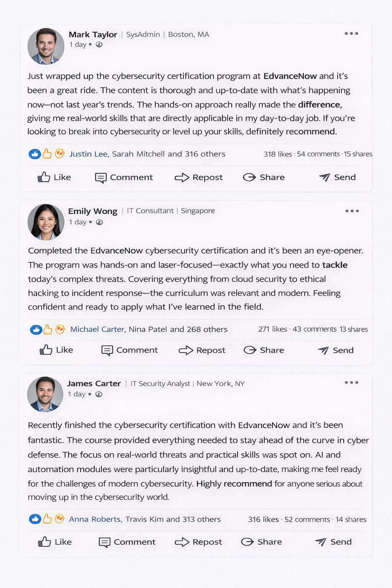Open Mark Taylor's profile name link
Screen dimensions: 392x588
coord(93,34)
